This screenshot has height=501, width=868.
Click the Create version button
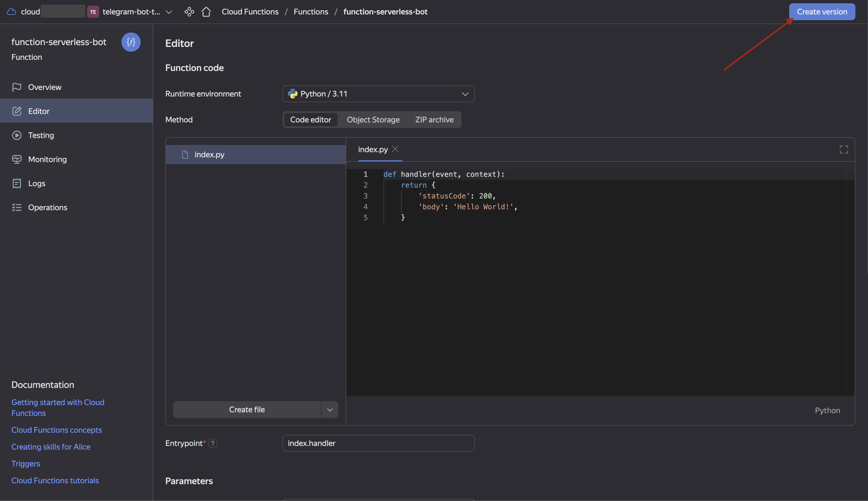[822, 12]
